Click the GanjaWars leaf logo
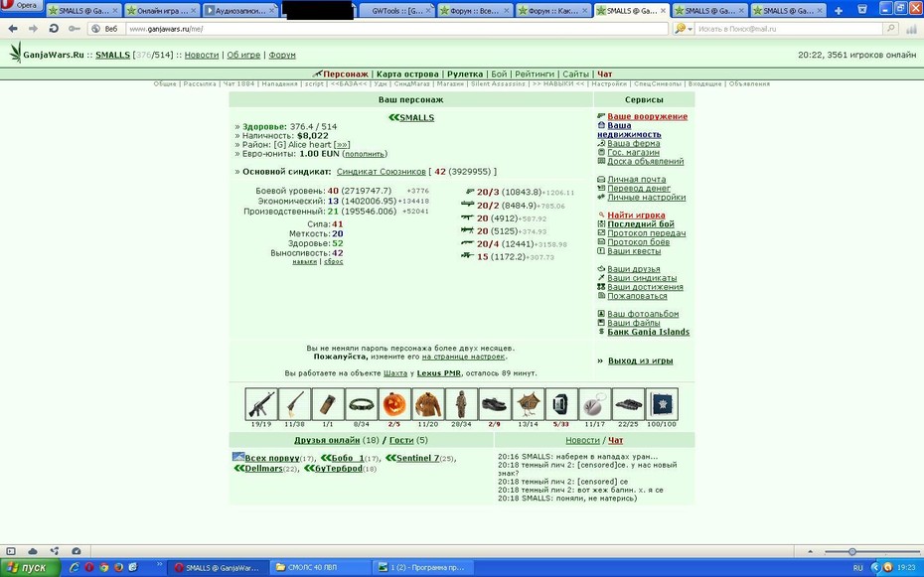Screen dimensions: 924x577 click(15, 53)
